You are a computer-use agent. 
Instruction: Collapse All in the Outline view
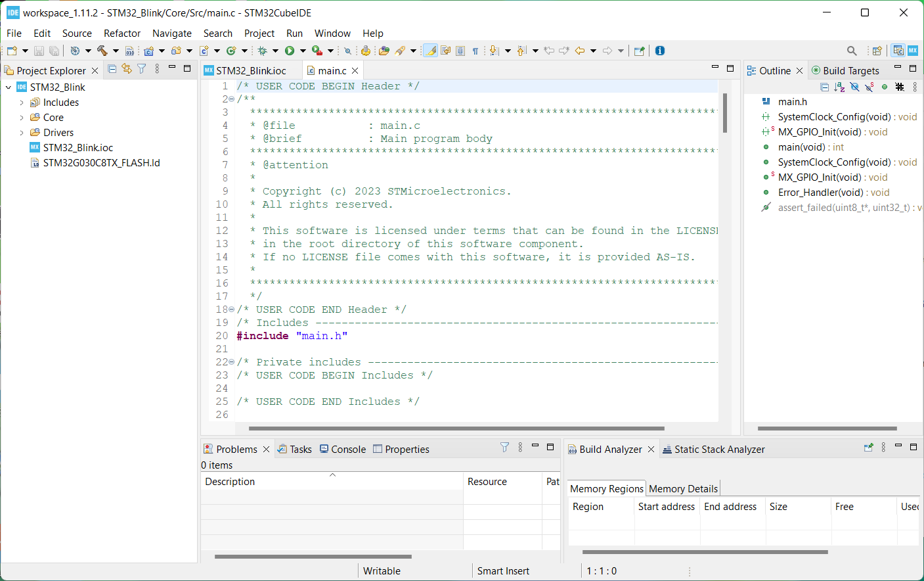tap(824, 87)
